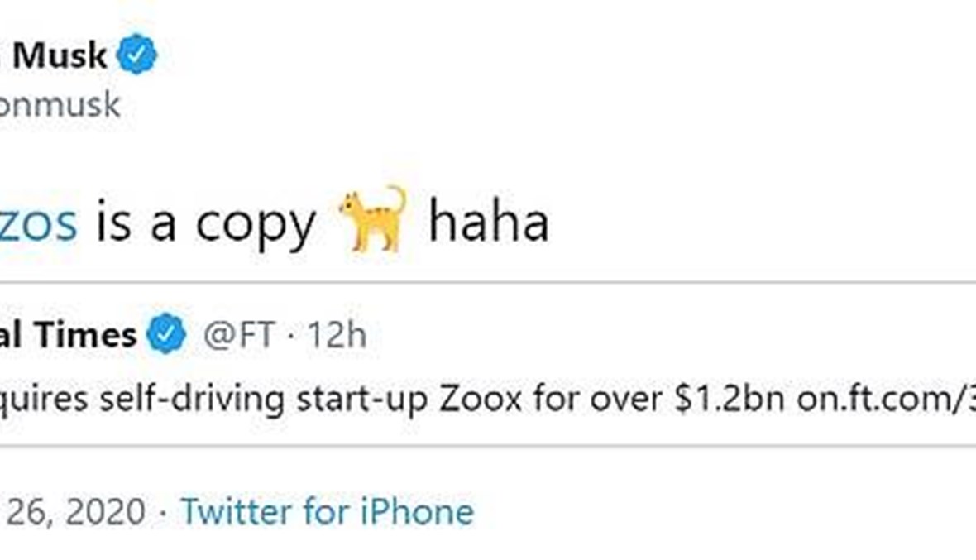
Task: Click the Twitter for iPhone source link
Action: pos(328,511)
